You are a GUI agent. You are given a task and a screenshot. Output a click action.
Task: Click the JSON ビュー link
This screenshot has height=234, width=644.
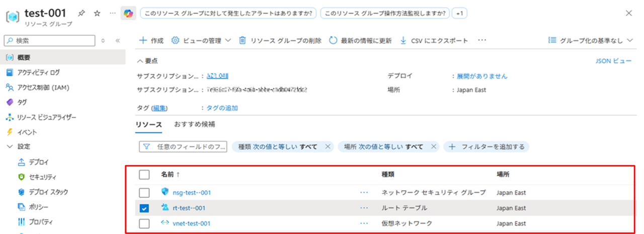613,61
